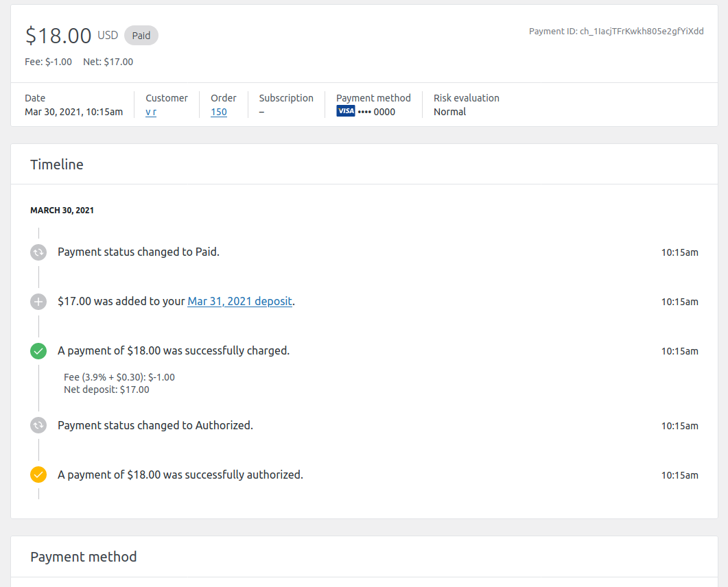
Task: Click the March 30, 2021 timeline date header
Action: tap(62, 211)
